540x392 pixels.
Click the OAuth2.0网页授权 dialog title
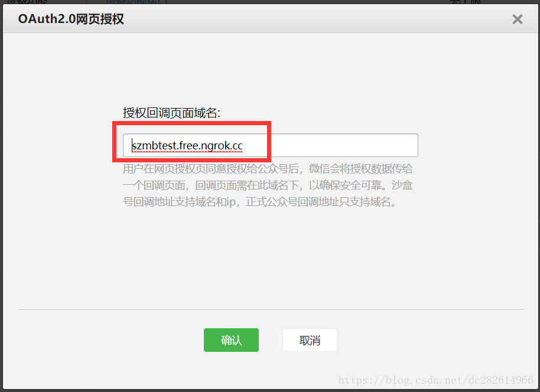click(x=71, y=19)
